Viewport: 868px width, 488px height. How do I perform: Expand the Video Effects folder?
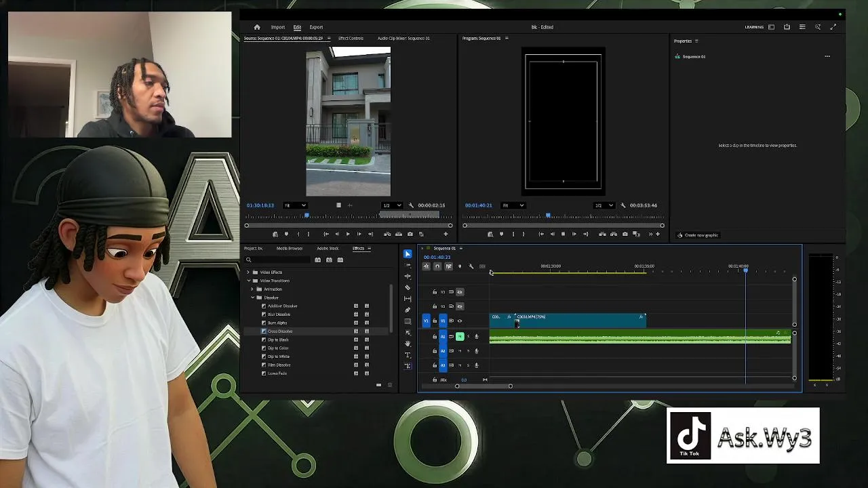click(248, 272)
